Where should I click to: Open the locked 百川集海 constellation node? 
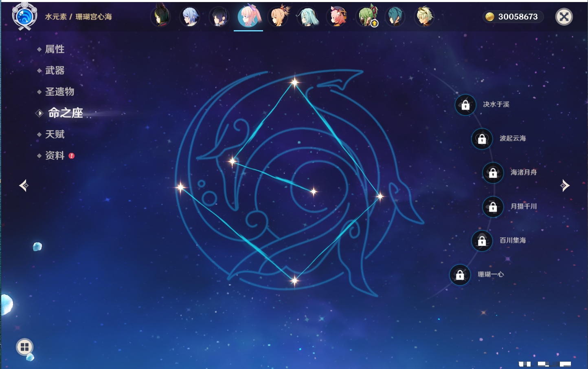click(x=482, y=241)
